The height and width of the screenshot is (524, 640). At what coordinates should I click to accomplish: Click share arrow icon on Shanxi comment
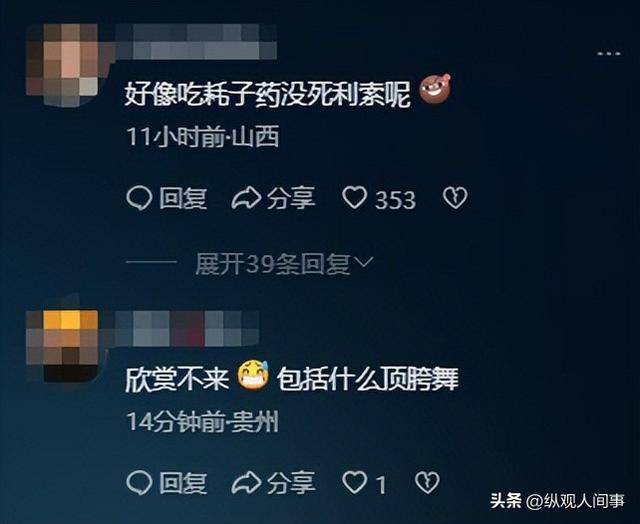point(246,198)
